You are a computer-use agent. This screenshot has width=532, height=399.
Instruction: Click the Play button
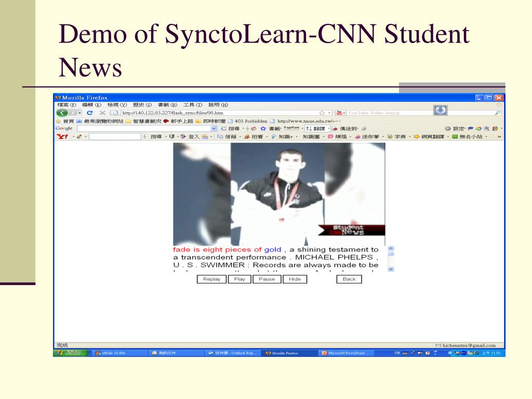pyautogui.click(x=239, y=279)
